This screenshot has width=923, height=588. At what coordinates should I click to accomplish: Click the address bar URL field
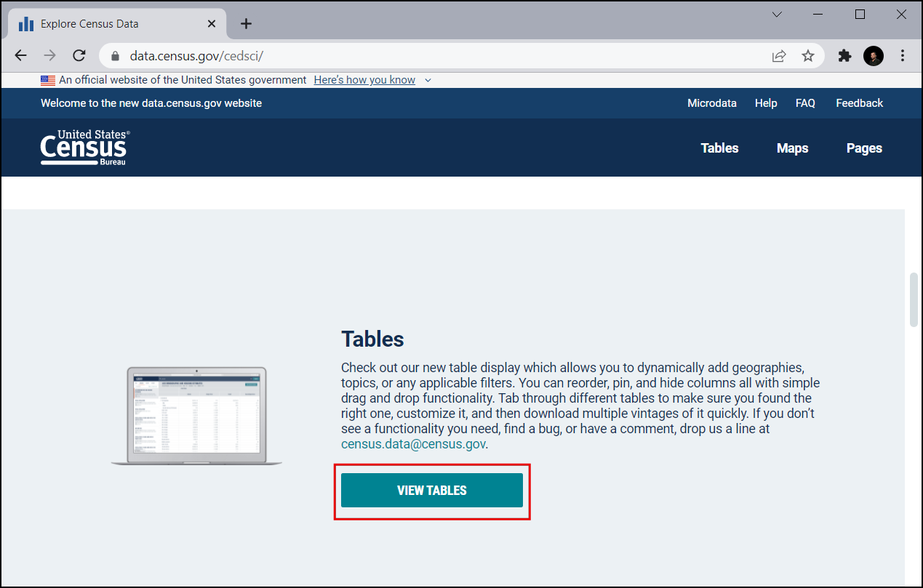click(x=436, y=56)
